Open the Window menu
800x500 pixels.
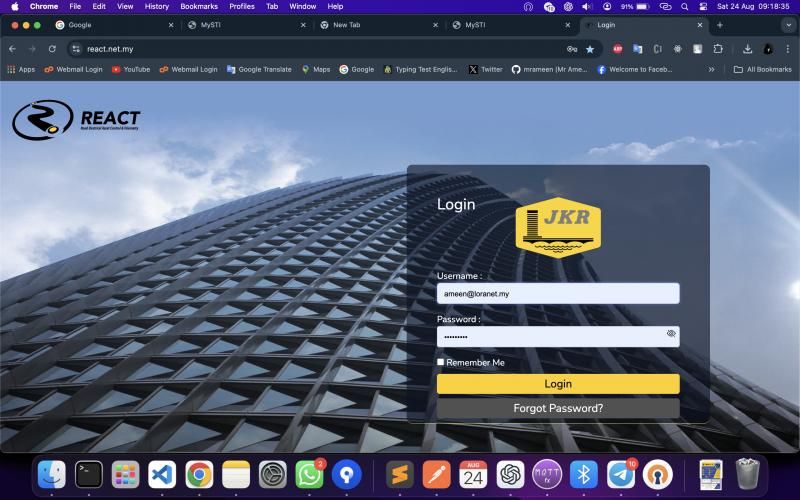[303, 7]
